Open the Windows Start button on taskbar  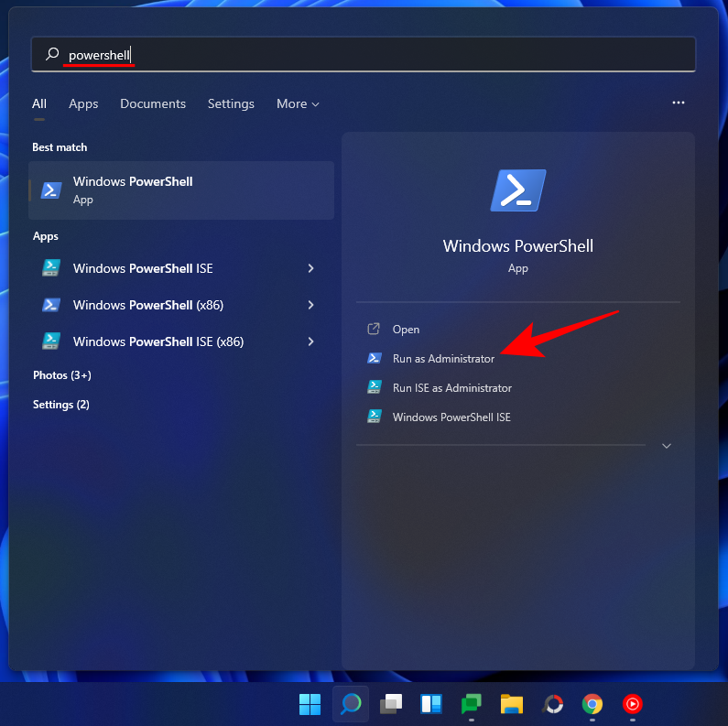pos(310,704)
